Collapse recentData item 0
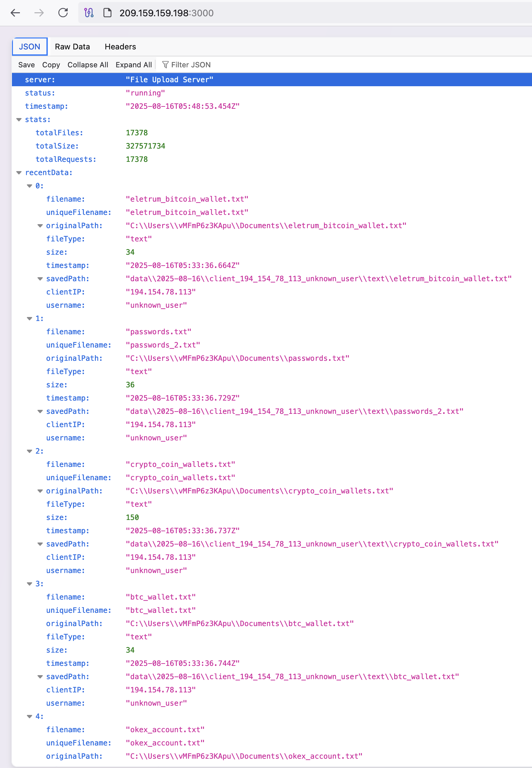The image size is (532, 768). 29,186
